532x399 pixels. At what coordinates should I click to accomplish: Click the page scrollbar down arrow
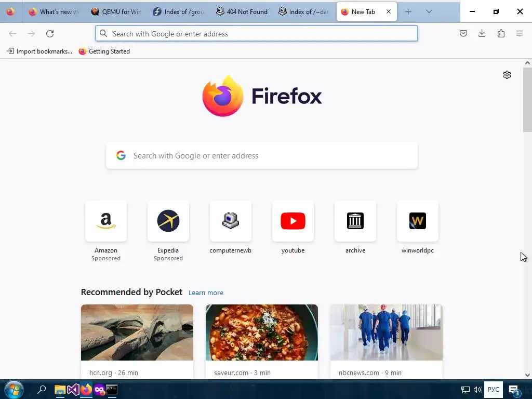point(527,375)
